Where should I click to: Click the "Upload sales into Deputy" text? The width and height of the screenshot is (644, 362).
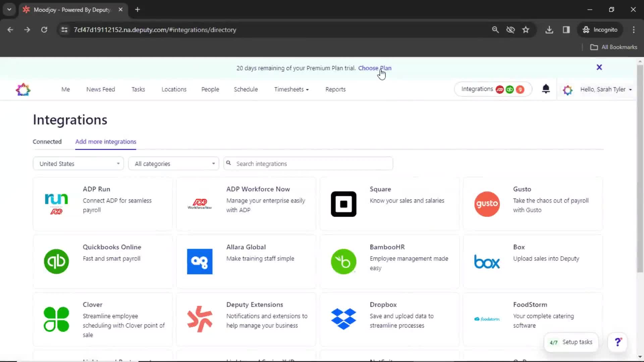[x=546, y=258]
